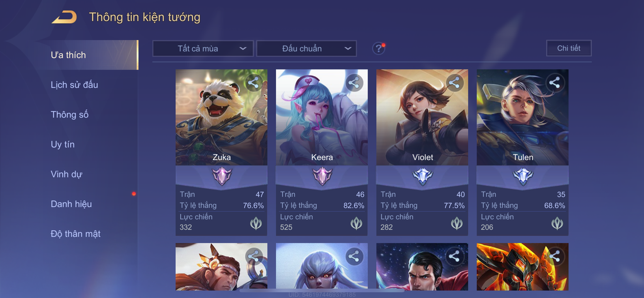This screenshot has width=644, height=298.
Task: Open the question mark help icon
Action: tap(379, 48)
